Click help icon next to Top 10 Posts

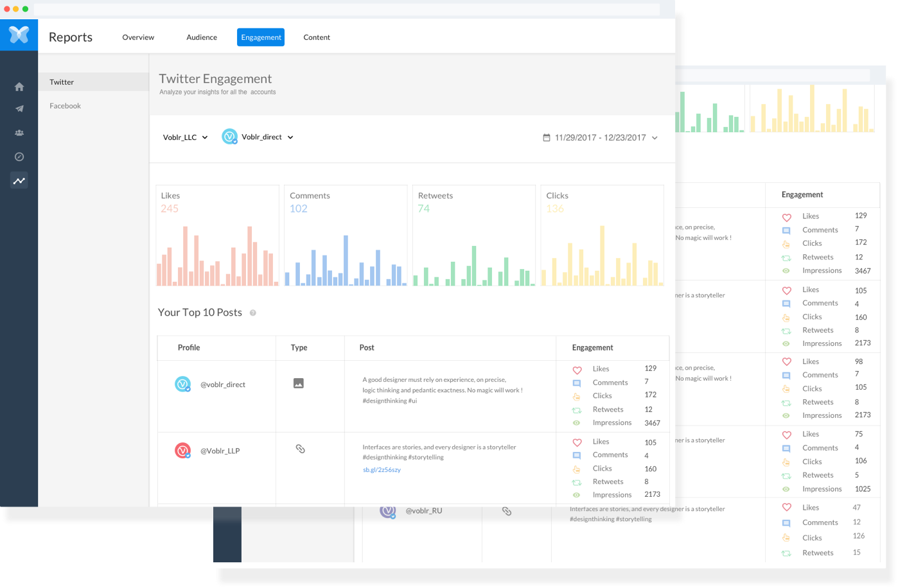pos(252,313)
